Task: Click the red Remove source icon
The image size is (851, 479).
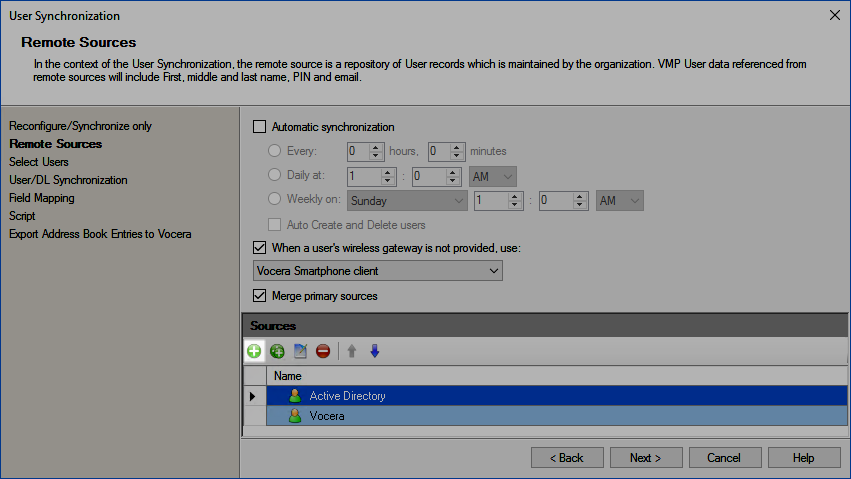Action: pyautogui.click(x=323, y=351)
